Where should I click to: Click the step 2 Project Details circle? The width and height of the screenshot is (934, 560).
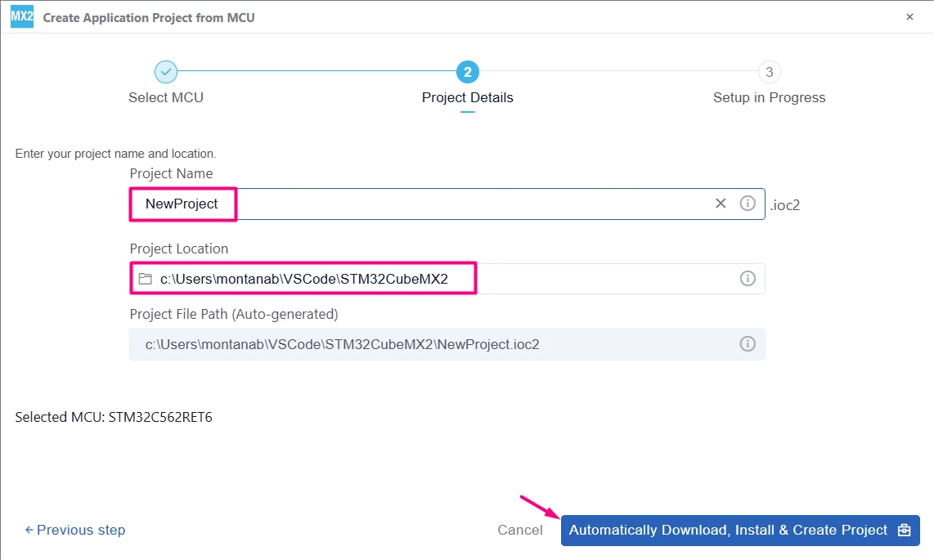pos(468,72)
